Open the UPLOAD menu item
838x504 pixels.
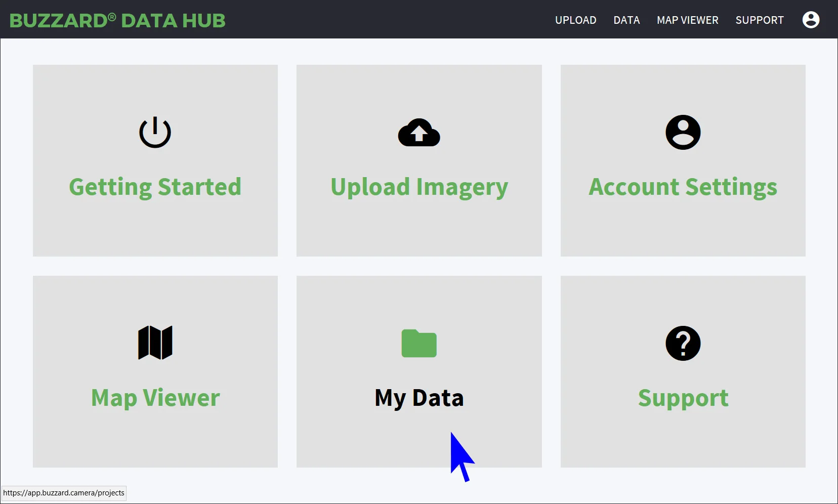point(575,20)
